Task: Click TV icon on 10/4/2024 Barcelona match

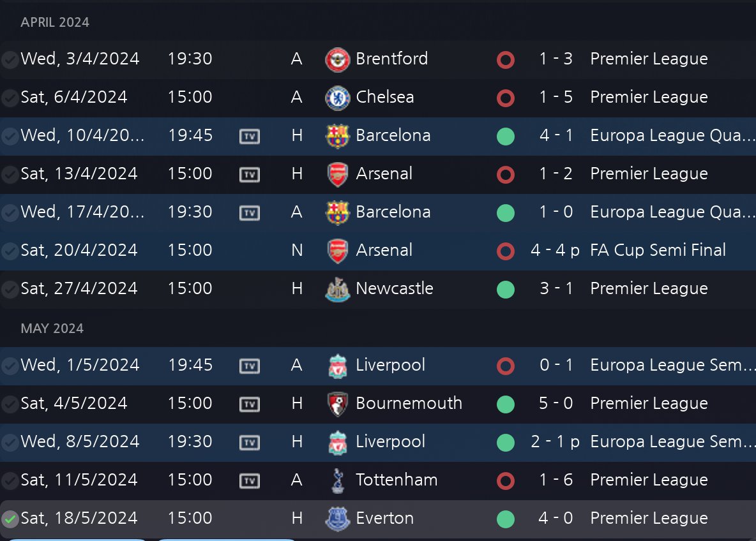Action: pyautogui.click(x=250, y=136)
